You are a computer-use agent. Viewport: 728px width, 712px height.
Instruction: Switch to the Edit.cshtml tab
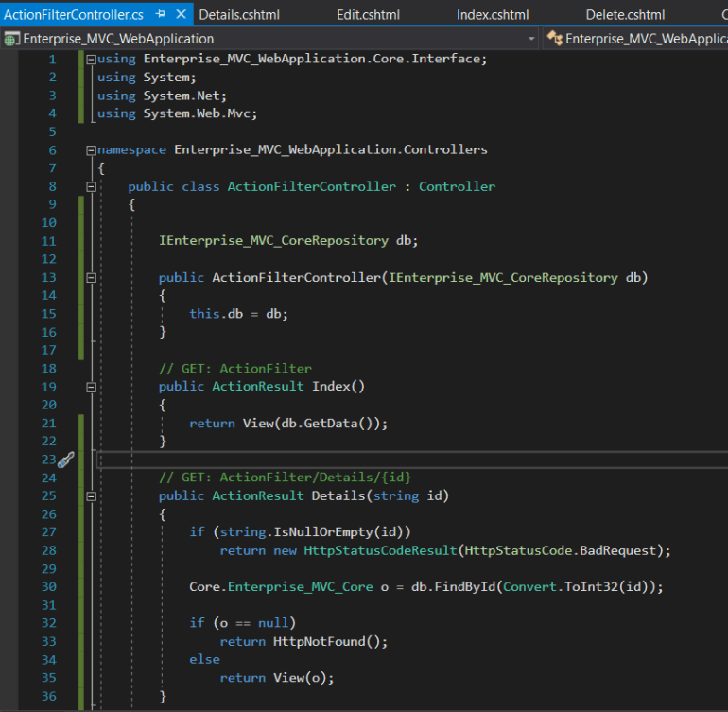point(368,15)
